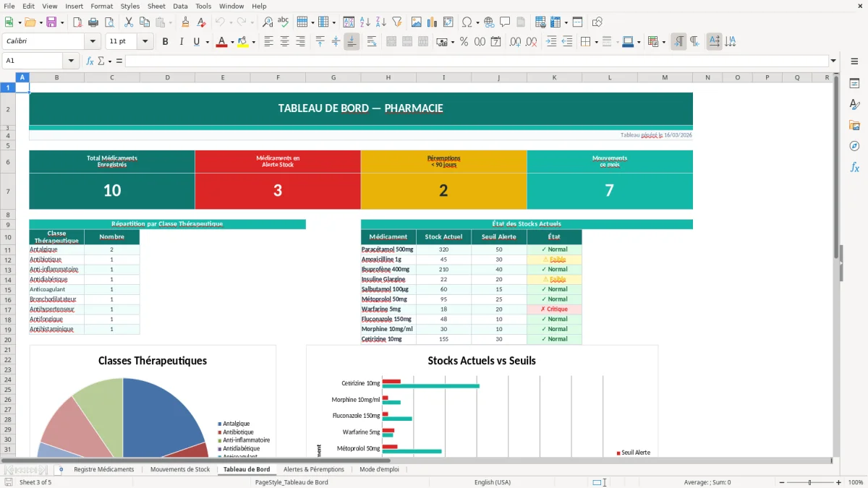Image resolution: width=868 pixels, height=488 pixels.
Task: Insert Chart icon in toolbar
Action: (x=433, y=22)
